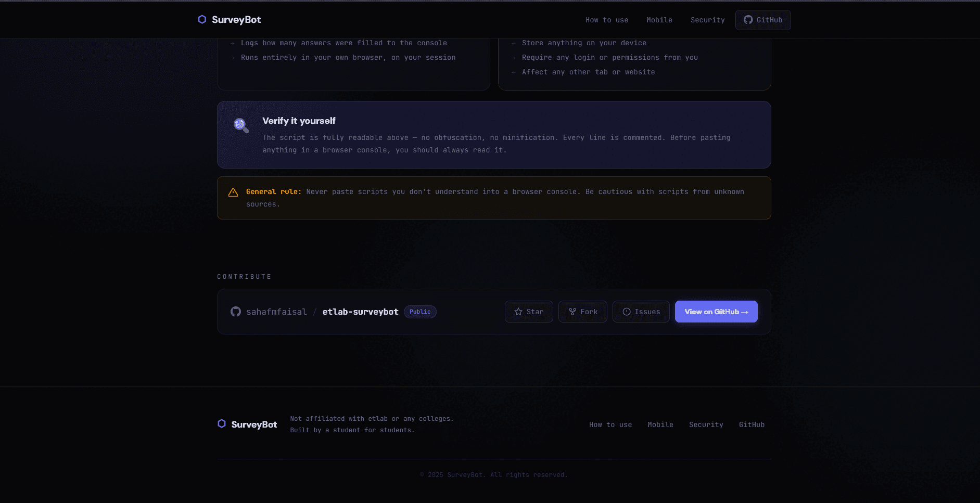Click the sahafmfaisal username link

point(277,311)
